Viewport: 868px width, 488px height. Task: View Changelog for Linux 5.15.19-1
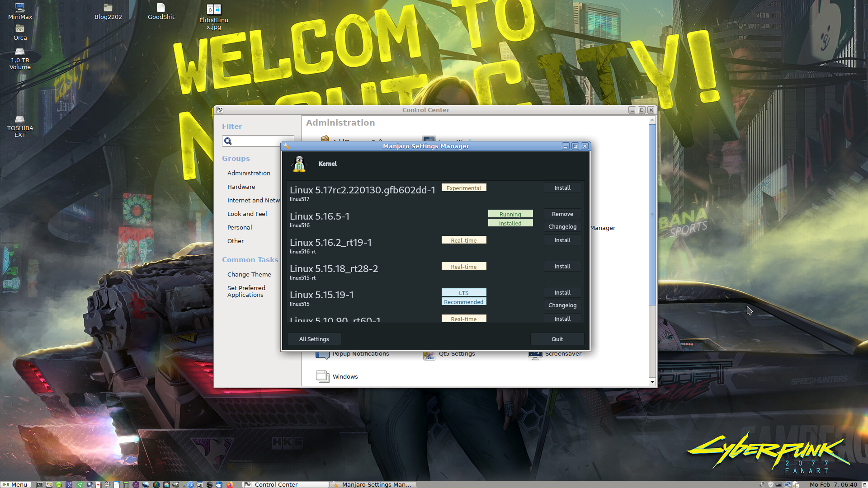[x=562, y=305]
